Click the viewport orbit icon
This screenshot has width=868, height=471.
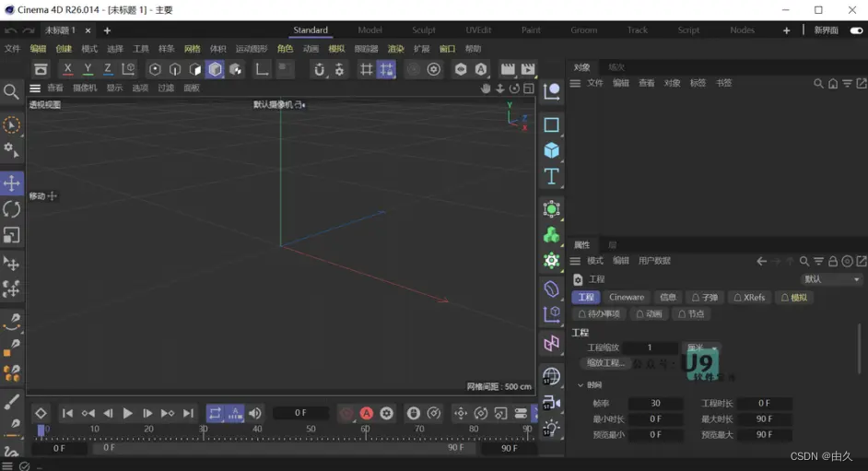pyautogui.click(x=514, y=88)
